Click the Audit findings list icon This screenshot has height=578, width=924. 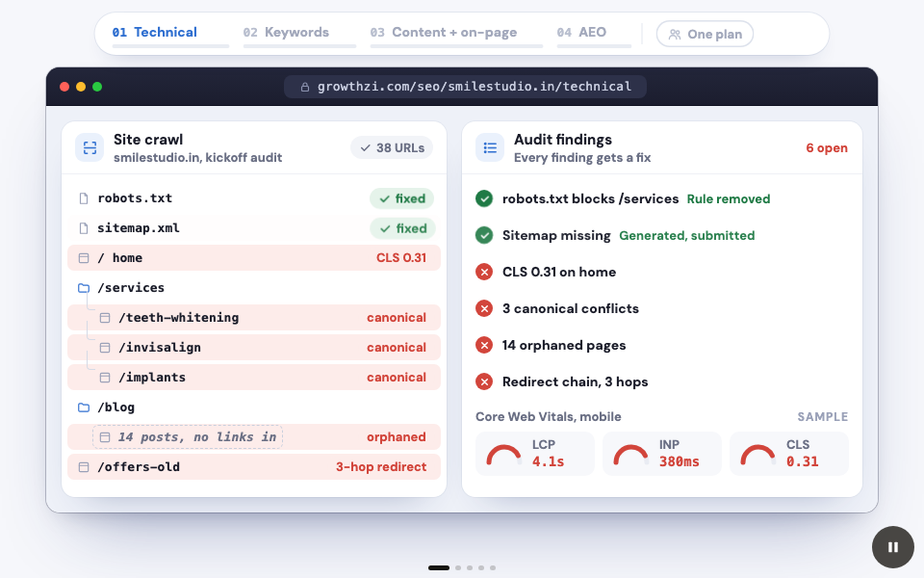pyautogui.click(x=490, y=147)
